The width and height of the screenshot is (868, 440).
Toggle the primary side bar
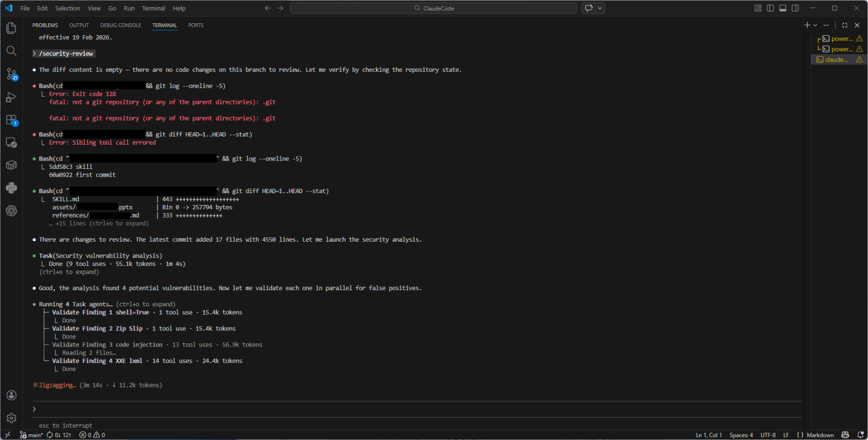click(770, 8)
